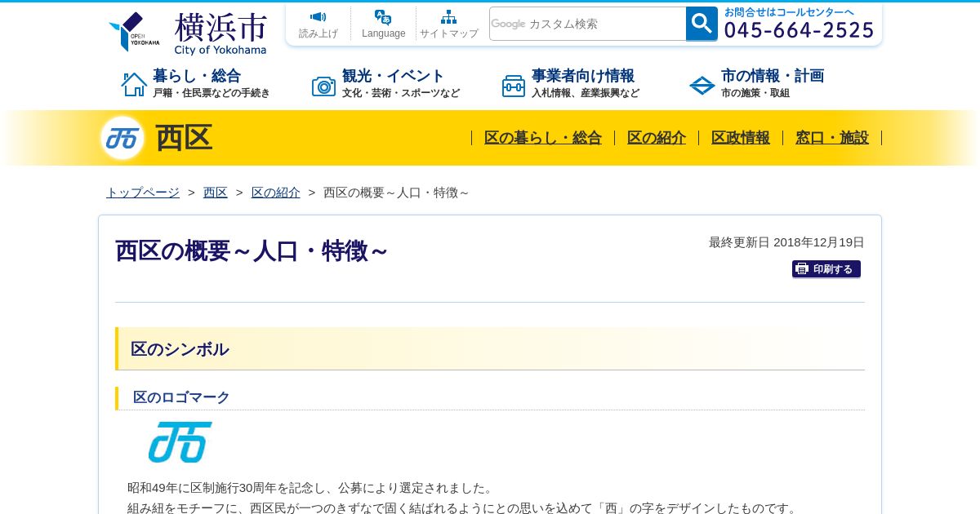The height and width of the screenshot is (514, 980).
Task: Click the toolbox icon for 事業者向け情報
Action: point(514,86)
